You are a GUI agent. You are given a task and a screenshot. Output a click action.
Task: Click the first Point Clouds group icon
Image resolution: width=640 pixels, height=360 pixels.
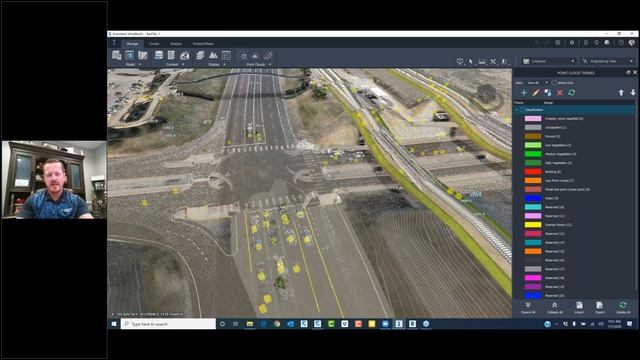click(242, 55)
